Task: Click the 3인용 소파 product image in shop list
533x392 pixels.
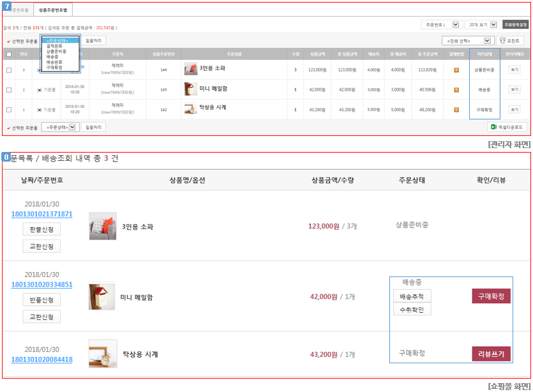Action: click(103, 226)
